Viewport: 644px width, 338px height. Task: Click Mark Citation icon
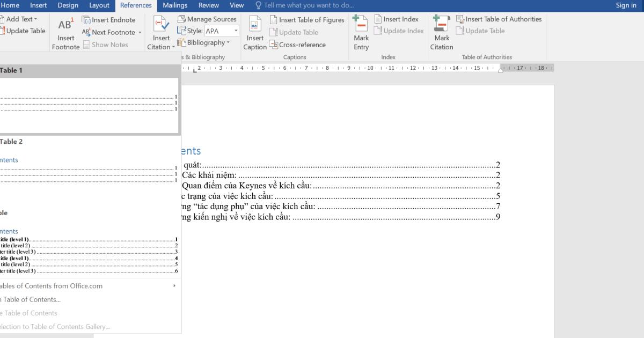(442, 33)
